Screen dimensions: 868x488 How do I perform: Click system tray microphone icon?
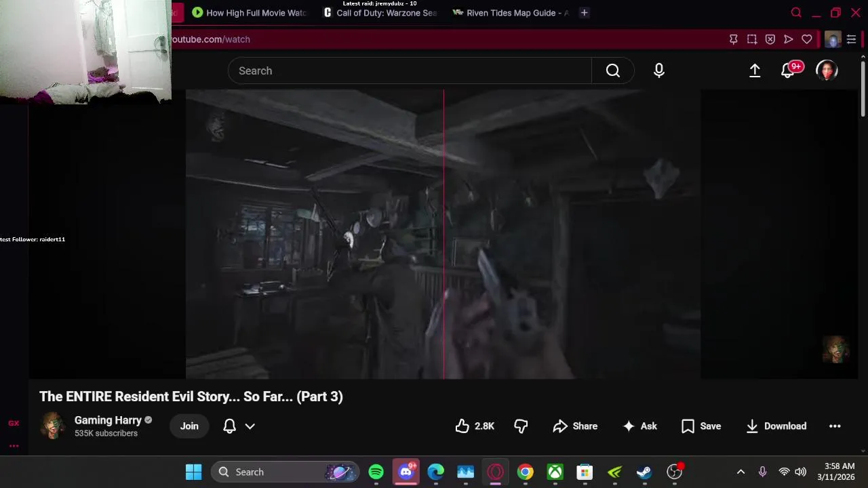[x=762, y=472]
